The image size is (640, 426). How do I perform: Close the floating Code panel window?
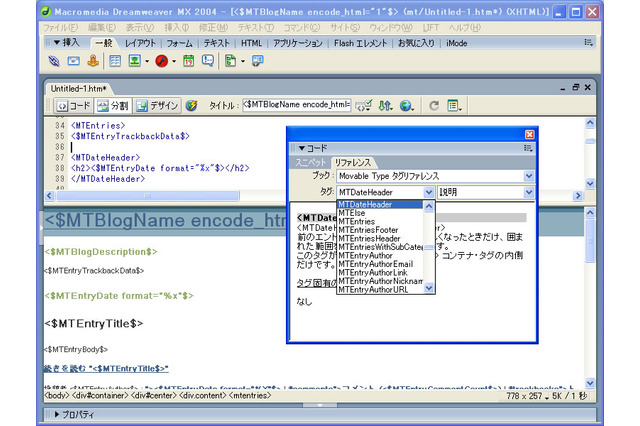pos(529,134)
